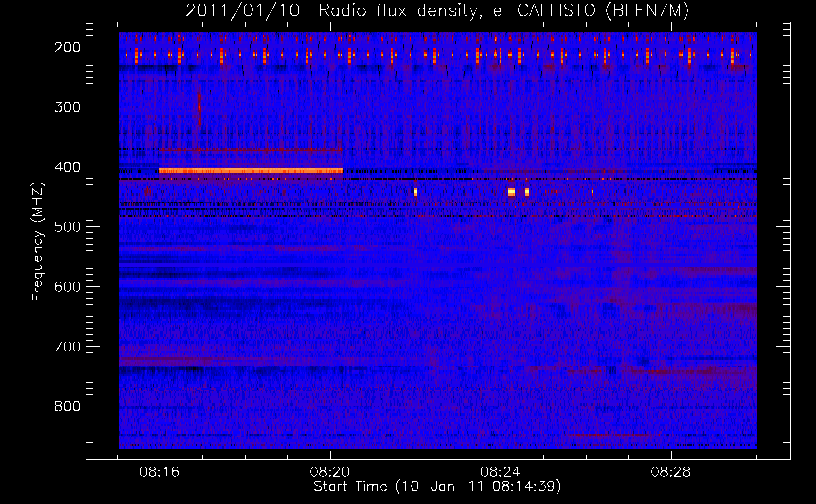Click the 700 frequency tick label
This screenshot has height=504, width=816.
pos(68,347)
